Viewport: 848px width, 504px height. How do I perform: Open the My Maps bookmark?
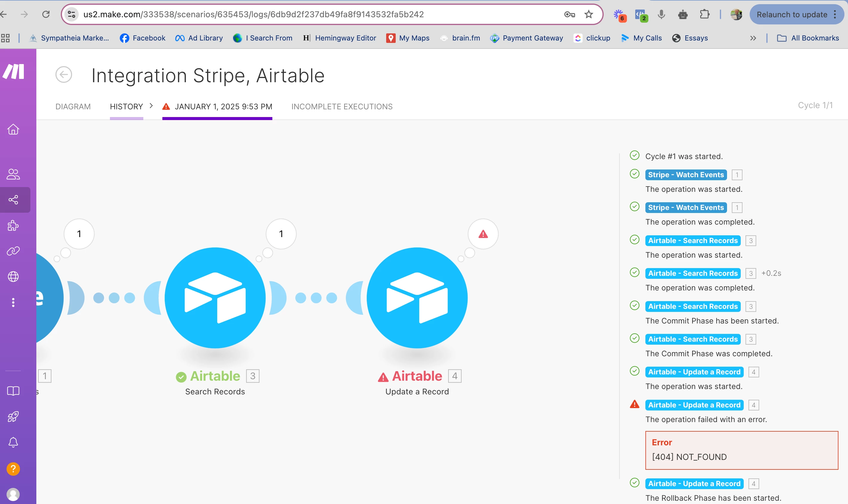coord(408,38)
